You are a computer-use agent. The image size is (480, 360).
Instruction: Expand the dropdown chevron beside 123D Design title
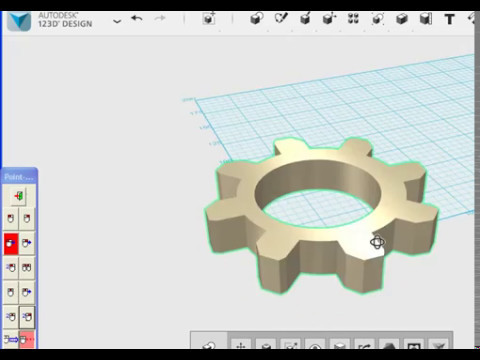(x=117, y=22)
